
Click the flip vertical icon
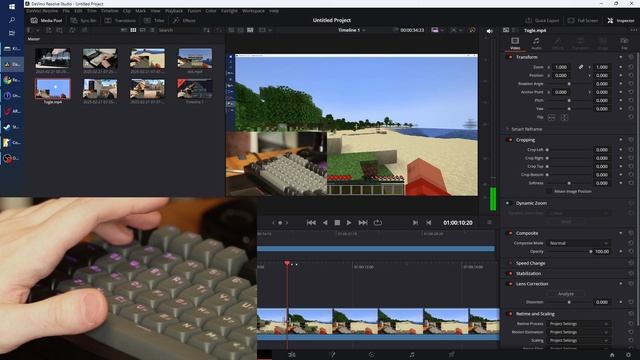(x=564, y=118)
